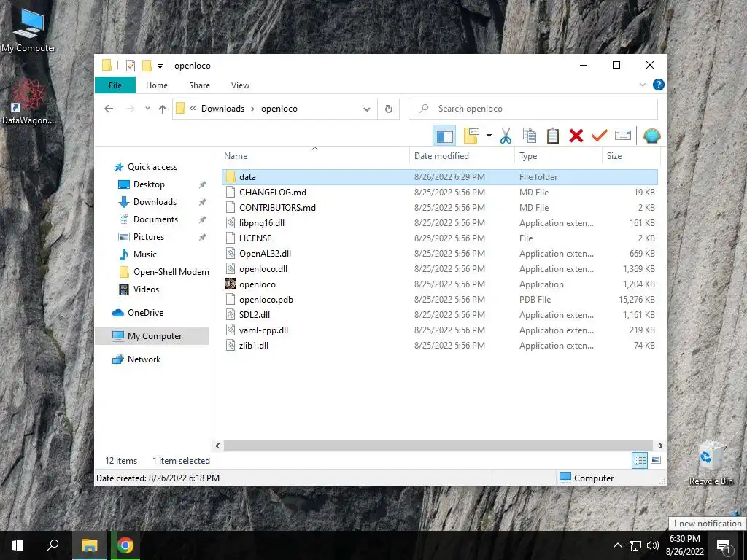Go up one folder level arrow
This screenshot has height=560, width=747.
pyautogui.click(x=163, y=109)
